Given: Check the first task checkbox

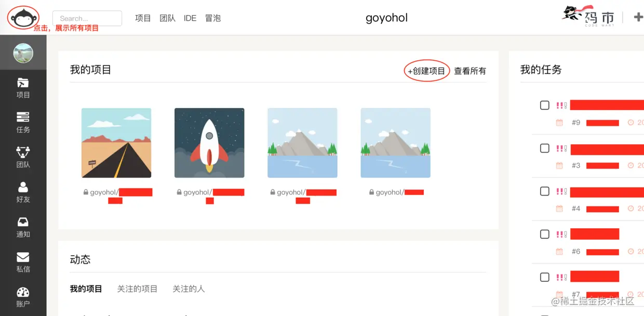Looking at the screenshot, I should (x=544, y=105).
